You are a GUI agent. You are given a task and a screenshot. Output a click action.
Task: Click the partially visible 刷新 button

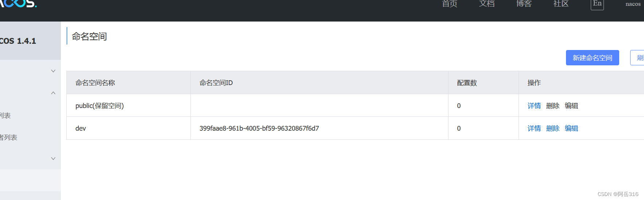[x=639, y=58]
